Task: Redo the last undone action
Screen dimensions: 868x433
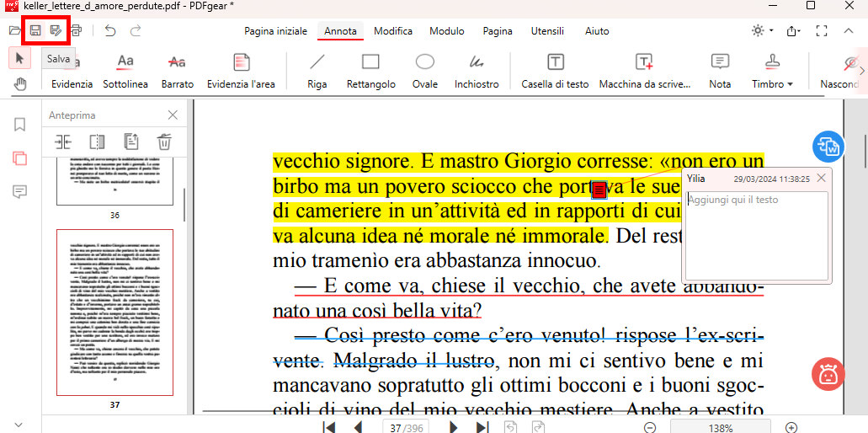Action: [136, 31]
